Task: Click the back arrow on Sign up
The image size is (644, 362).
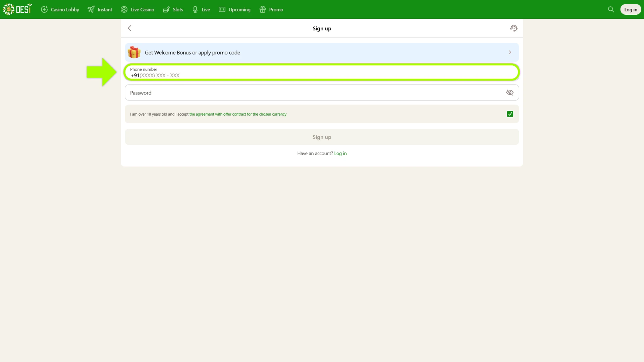Action: [x=129, y=28]
